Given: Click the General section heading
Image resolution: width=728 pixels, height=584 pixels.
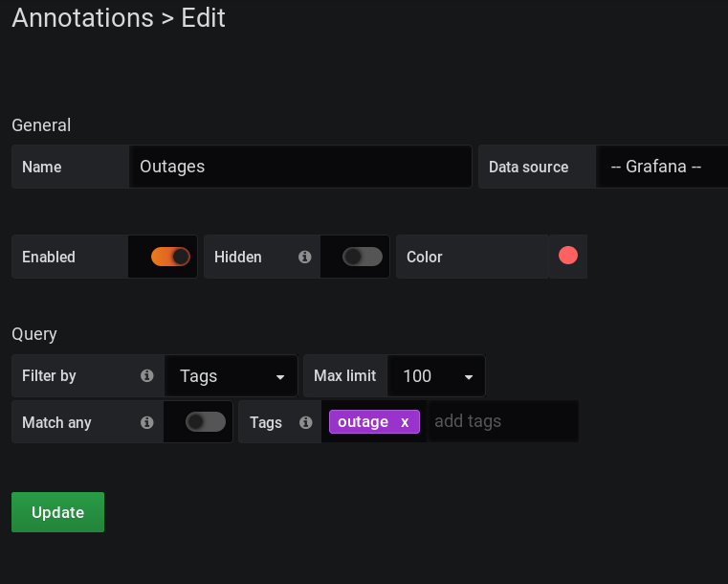Looking at the screenshot, I should coord(41,124).
